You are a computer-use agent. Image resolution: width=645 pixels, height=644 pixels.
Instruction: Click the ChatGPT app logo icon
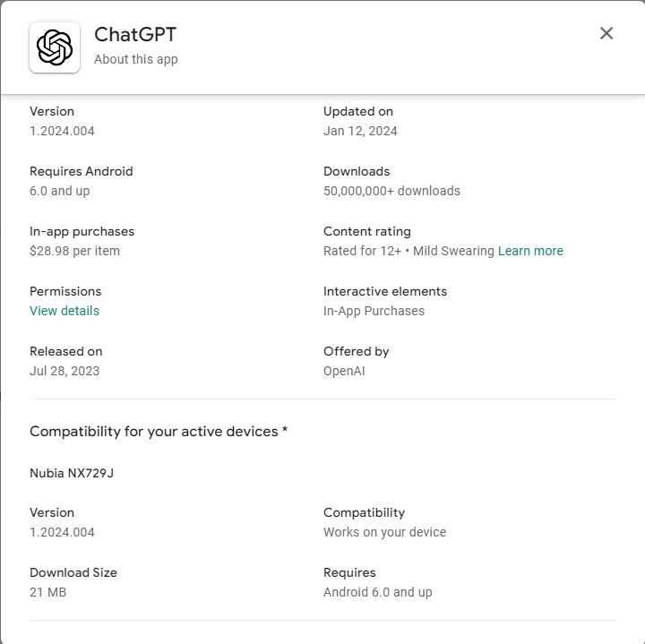[55, 47]
